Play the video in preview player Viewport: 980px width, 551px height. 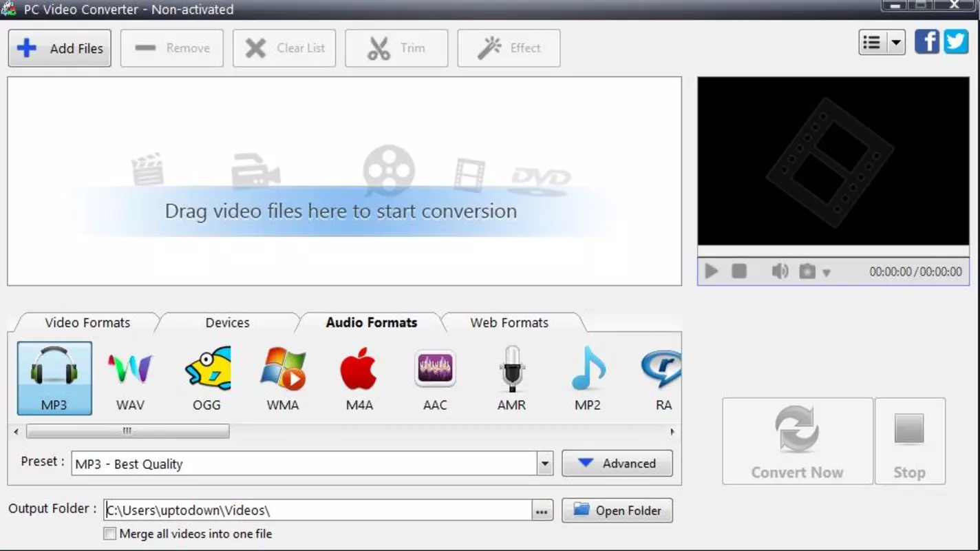pos(712,271)
